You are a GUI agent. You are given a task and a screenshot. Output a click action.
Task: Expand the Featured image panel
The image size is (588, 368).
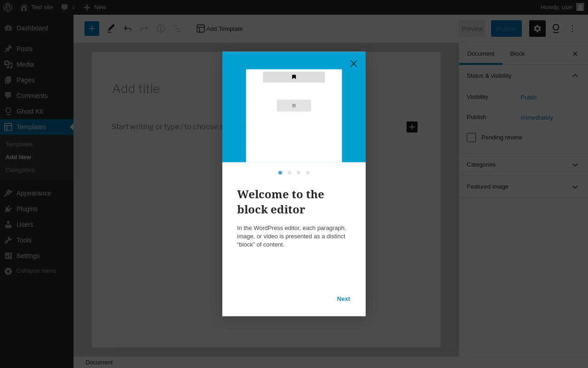[x=523, y=187]
